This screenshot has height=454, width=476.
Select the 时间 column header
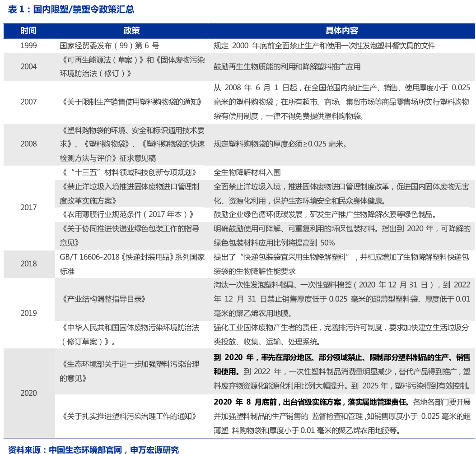(x=28, y=31)
